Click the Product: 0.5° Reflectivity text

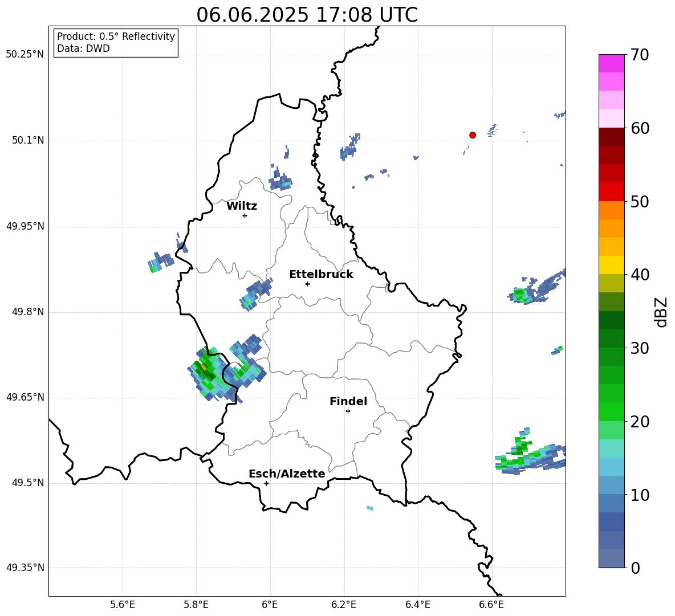(116, 36)
